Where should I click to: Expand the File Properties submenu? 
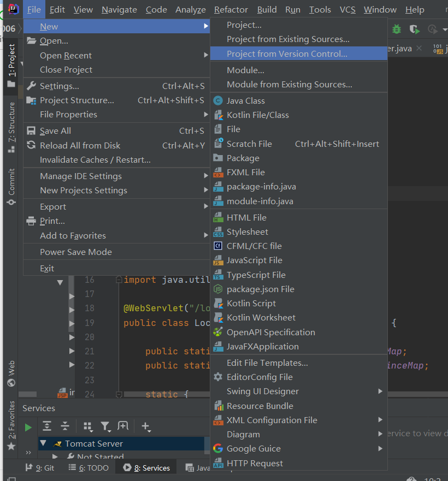[116, 115]
